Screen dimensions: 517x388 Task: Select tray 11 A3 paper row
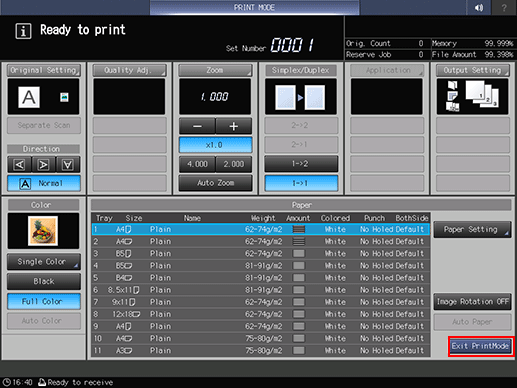tap(261, 351)
